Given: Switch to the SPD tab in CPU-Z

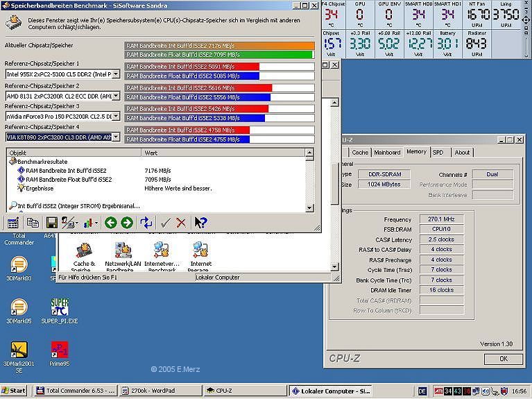Looking at the screenshot, I should 438,153.
